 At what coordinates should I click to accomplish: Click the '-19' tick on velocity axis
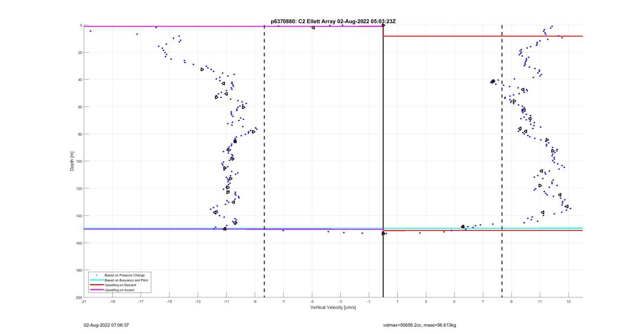pos(112,302)
